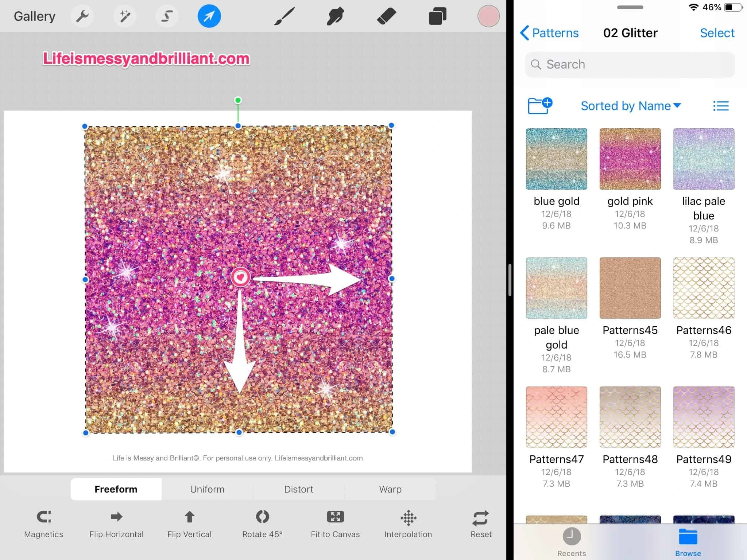
Task: Open the Patterns49 file
Action: click(x=704, y=417)
